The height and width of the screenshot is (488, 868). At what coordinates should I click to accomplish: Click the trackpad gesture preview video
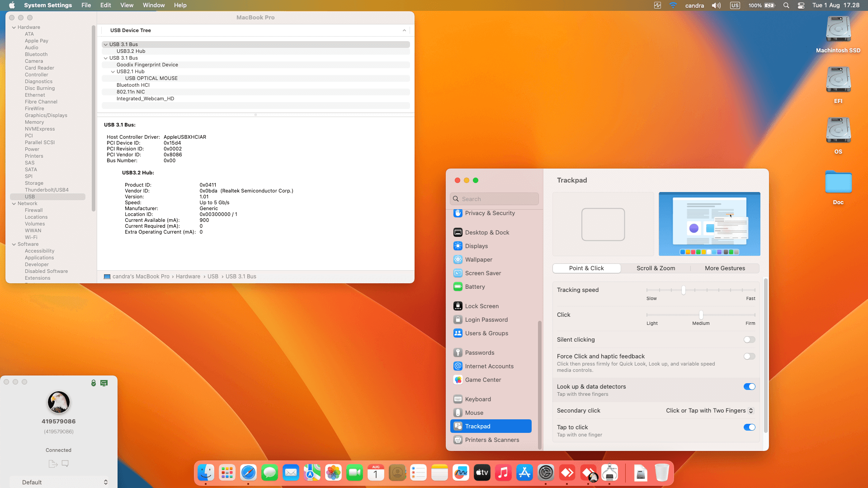point(709,224)
